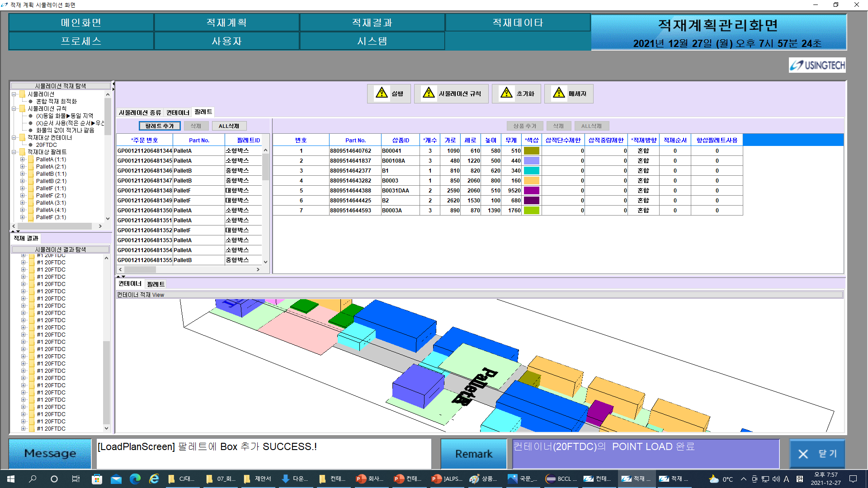Open the 사용자 menu
868x488 pixels.
click(226, 41)
